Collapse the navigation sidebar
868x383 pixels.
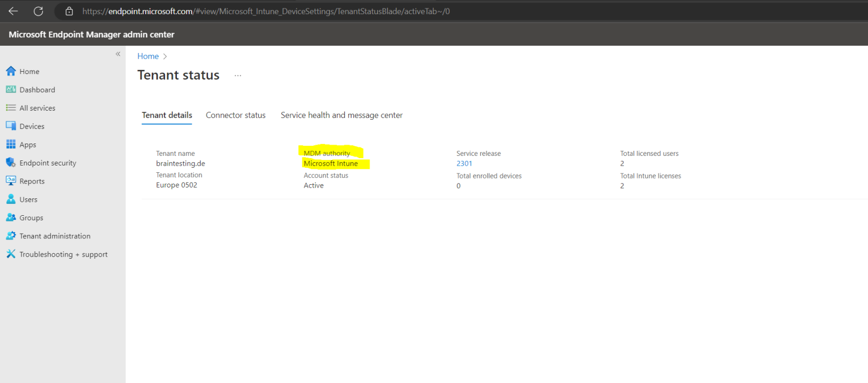(x=118, y=54)
